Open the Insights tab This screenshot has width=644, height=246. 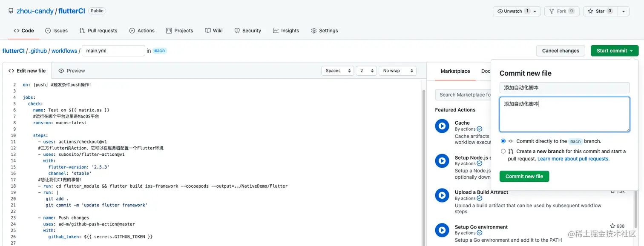tap(286, 31)
